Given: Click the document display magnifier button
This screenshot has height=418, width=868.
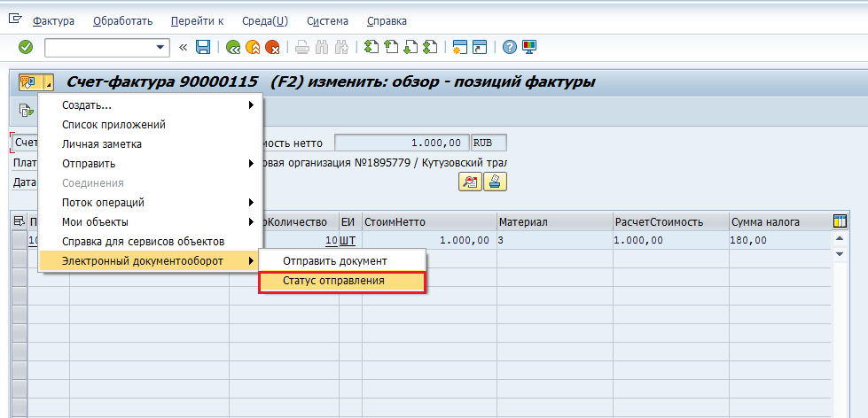Looking at the screenshot, I should [470, 182].
